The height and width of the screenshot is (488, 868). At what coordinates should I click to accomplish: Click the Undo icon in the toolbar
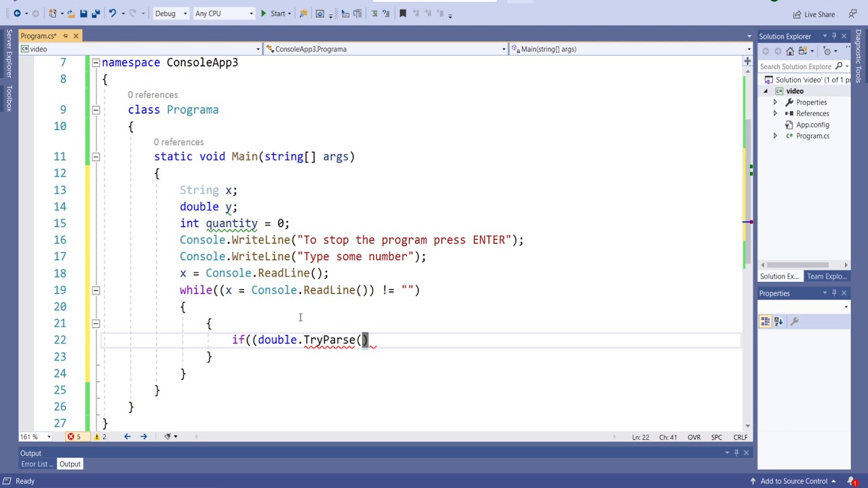(x=113, y=14)
